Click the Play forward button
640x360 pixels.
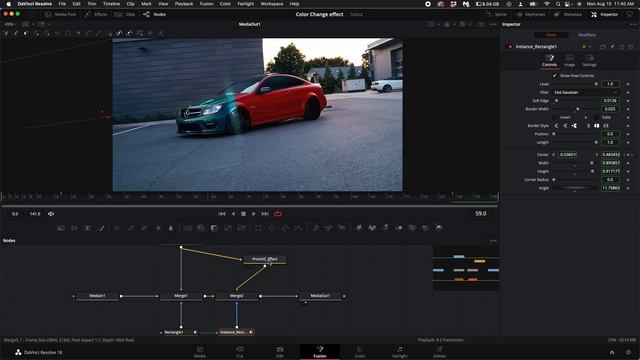coord(254,213)
